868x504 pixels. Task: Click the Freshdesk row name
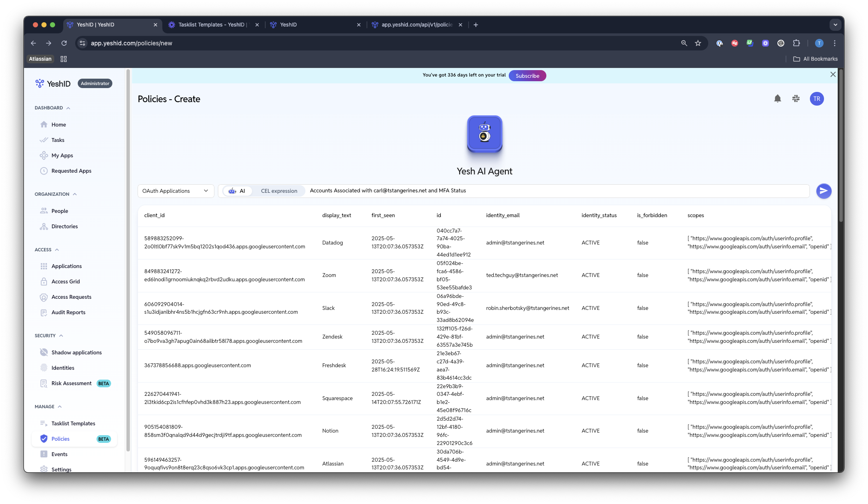point(334,365)
